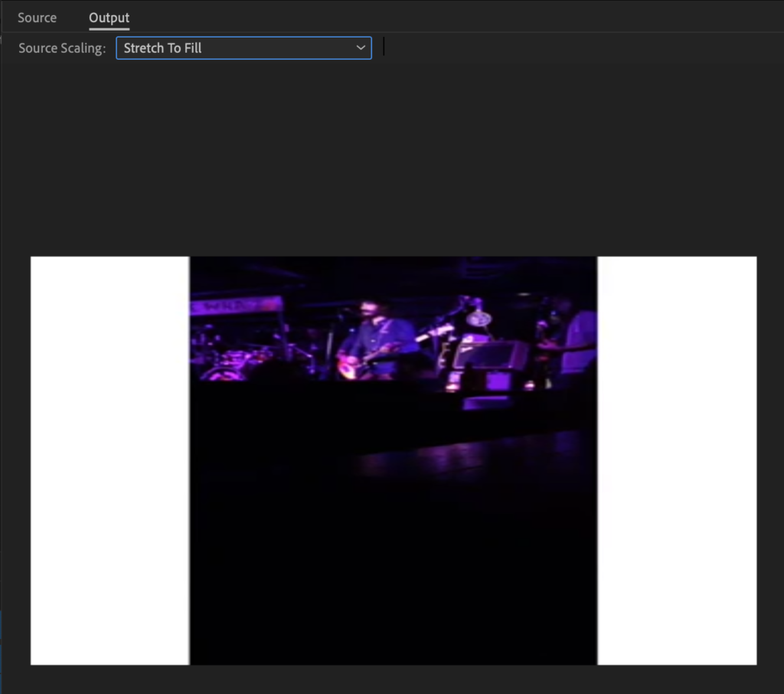Switch to the Source tab

[x=37, y=18]
